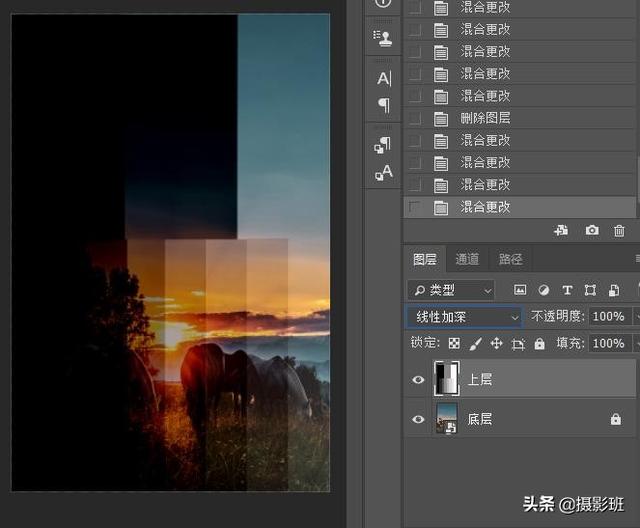Screen dimensions: 640x528
Task: Switch to the 路径 tab
Action: (510, 259)
